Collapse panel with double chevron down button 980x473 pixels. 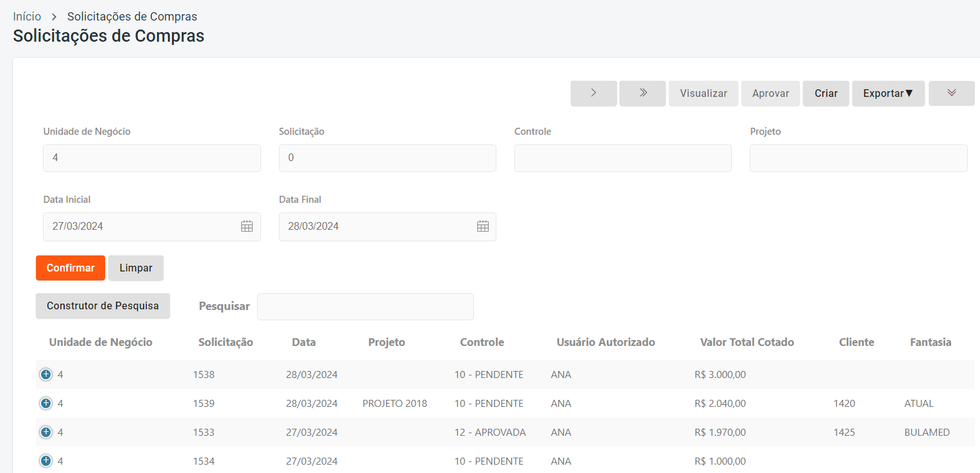(952, 93)
